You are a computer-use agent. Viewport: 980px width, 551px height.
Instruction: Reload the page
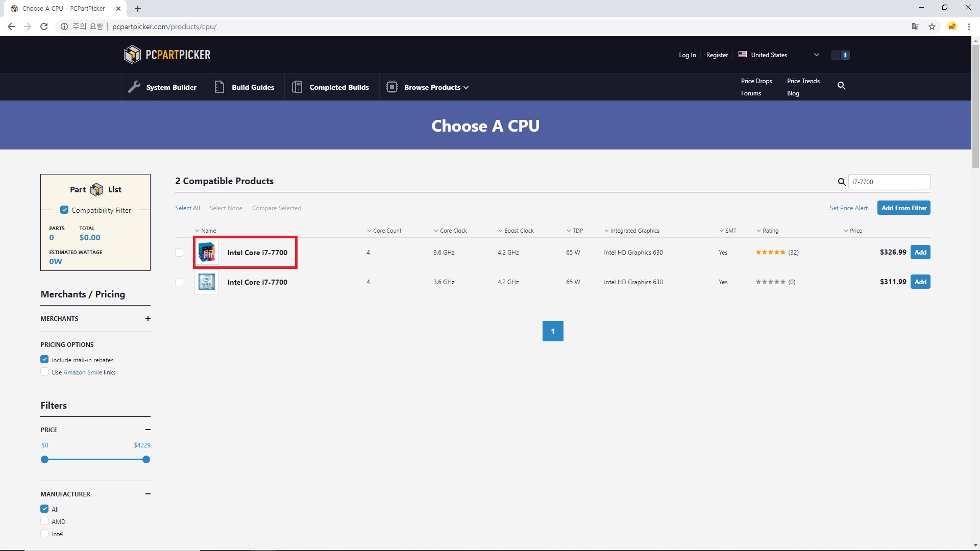click(x=44, y=27)
